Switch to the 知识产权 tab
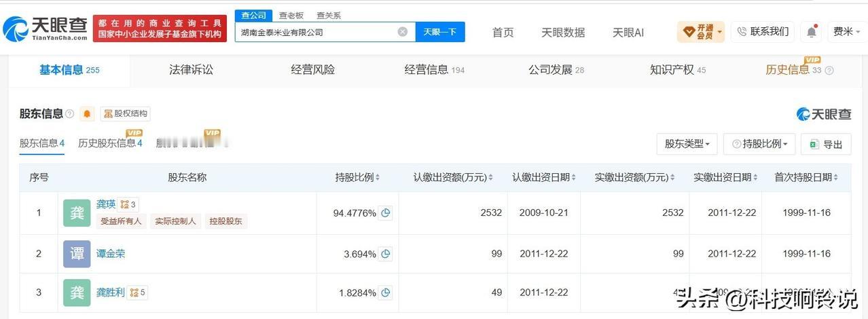This screenshot has width=868, height=319. (678, 70)
